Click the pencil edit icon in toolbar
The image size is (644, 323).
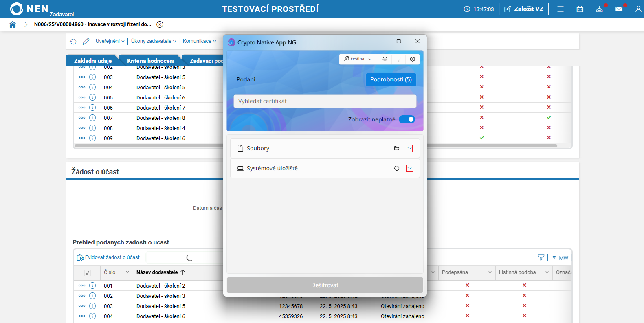pos(86,41)
